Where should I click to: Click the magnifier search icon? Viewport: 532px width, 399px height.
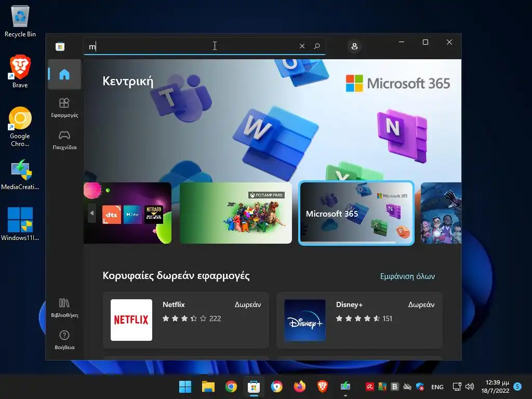[317, 46]
